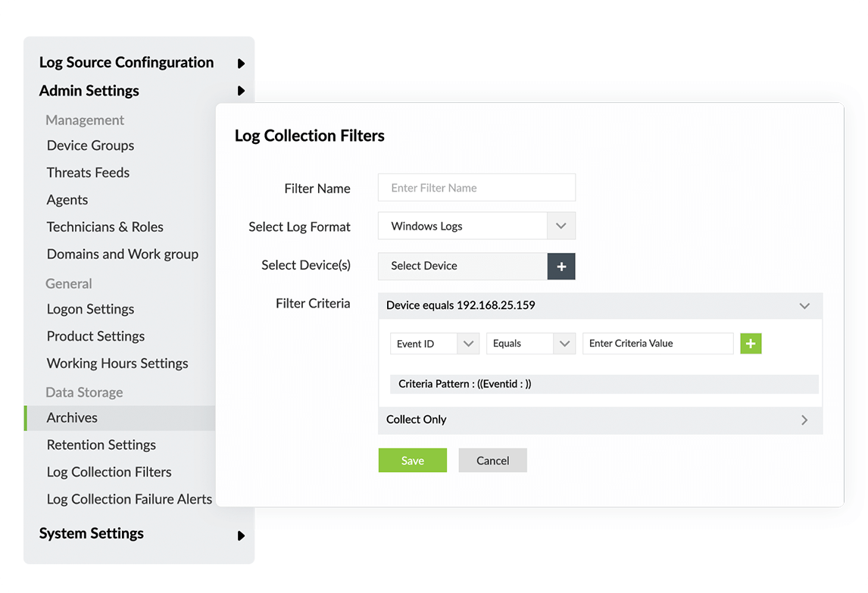Go to Threats Feeds settings
The height and width of the screenshot is (593, 868).
(x=88, y=173)
